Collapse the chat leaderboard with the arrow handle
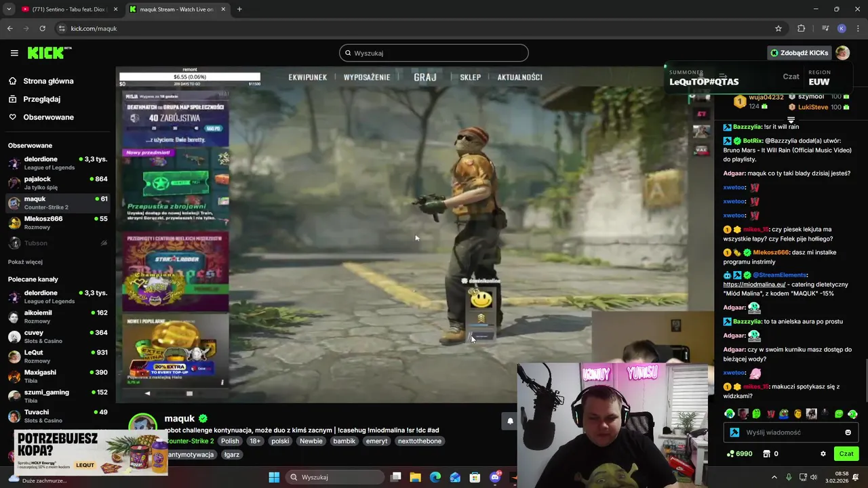 point(791,120)
